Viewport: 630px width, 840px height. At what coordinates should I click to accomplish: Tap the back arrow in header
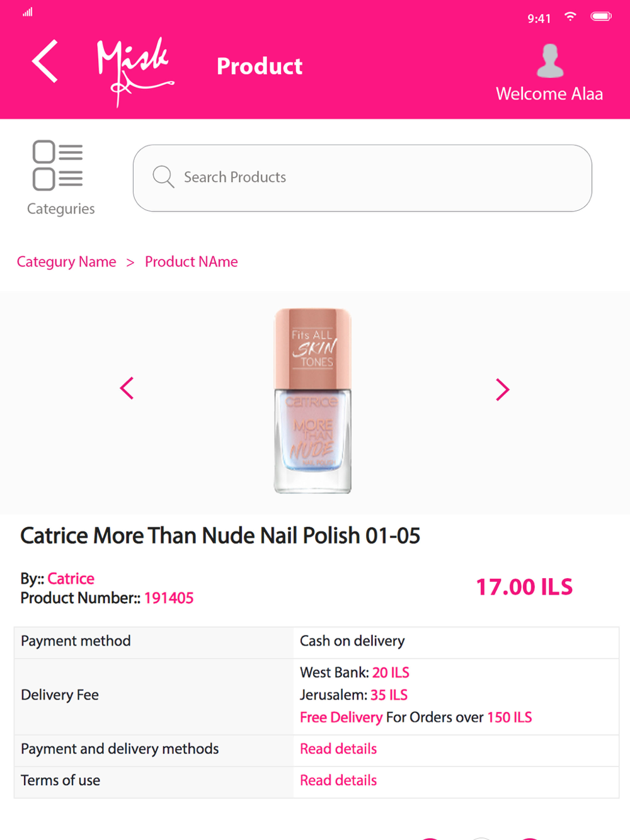pyautogui.click(x=45, y=62)
